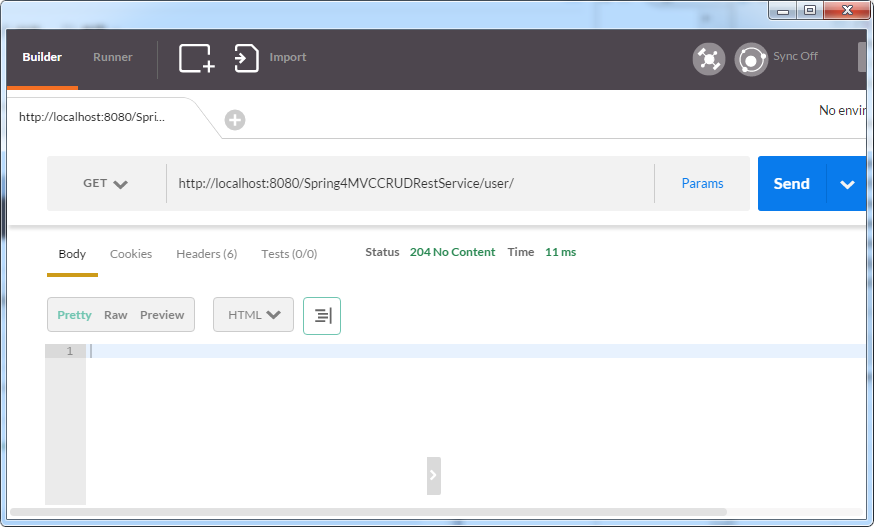Click the sync status circle icon

tap(751, 59)
